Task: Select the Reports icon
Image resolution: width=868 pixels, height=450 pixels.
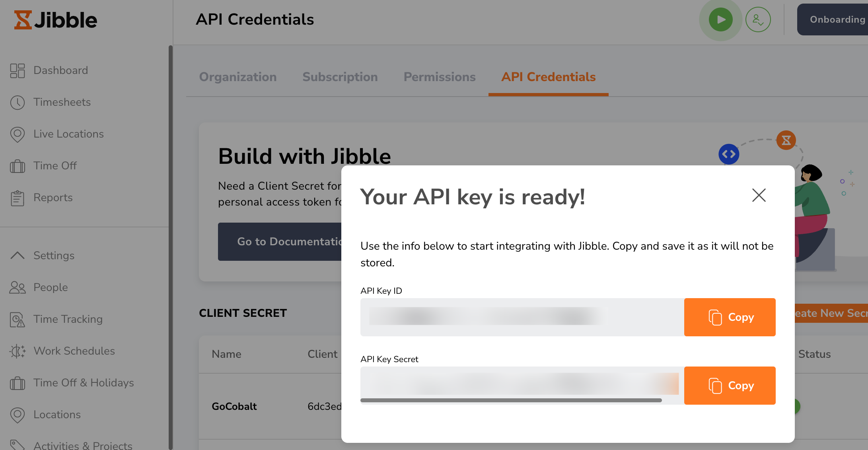Action: (17, 198)
